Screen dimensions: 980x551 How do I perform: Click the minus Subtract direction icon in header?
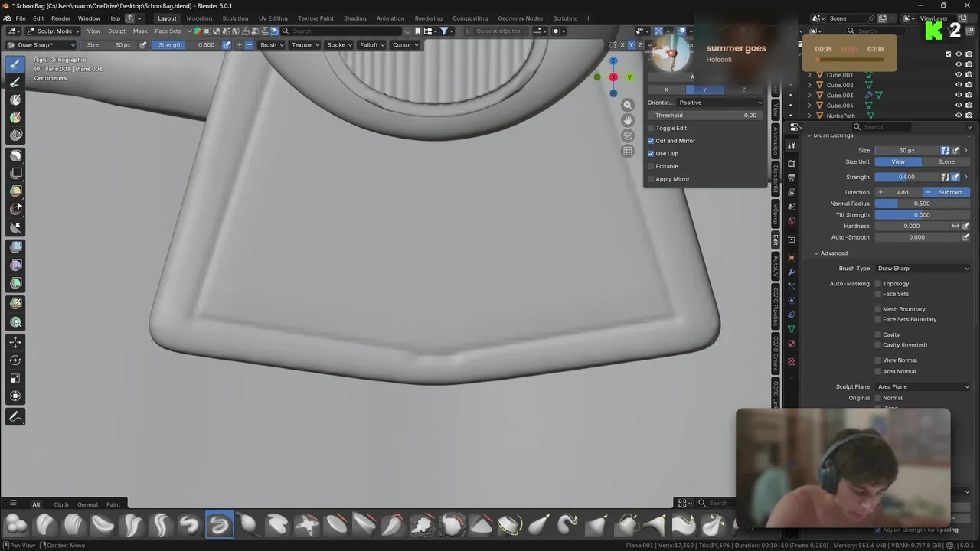(x=249, y=45)
